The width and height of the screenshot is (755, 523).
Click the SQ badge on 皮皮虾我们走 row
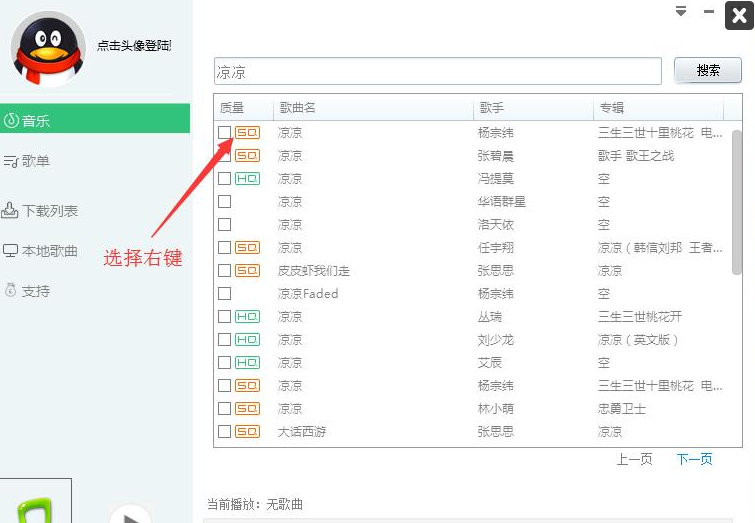click(x=247, y=271)
